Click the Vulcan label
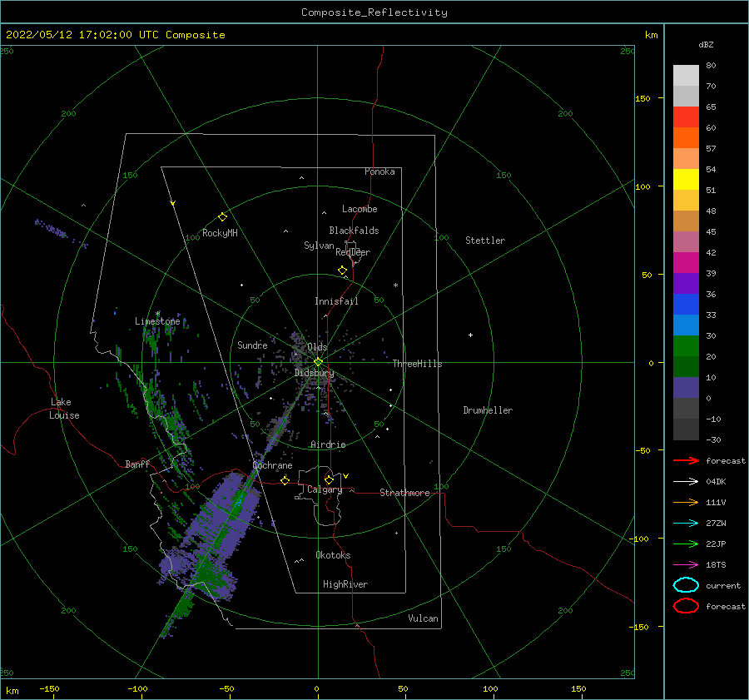The width and height of the screenshot is (749, 700). pyautogui.click(x=424, y=618)
